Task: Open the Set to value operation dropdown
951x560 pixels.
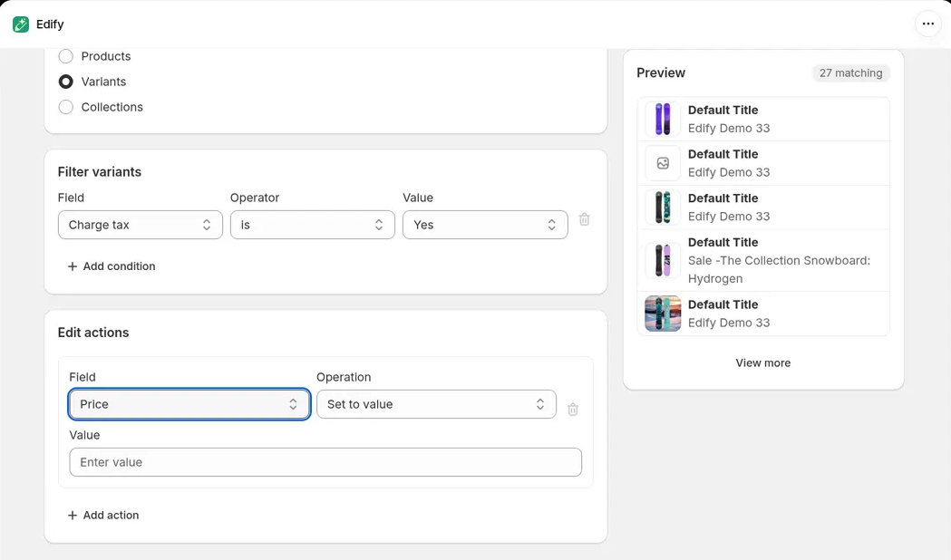Action: coord(436,404)
